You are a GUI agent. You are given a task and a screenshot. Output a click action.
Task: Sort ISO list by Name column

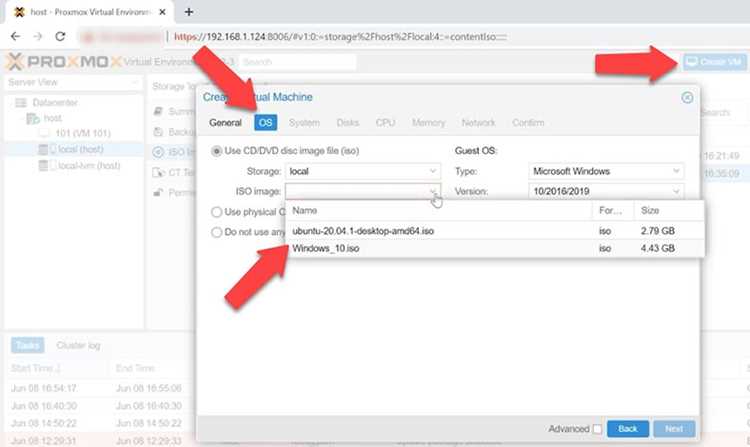point(439,211)
